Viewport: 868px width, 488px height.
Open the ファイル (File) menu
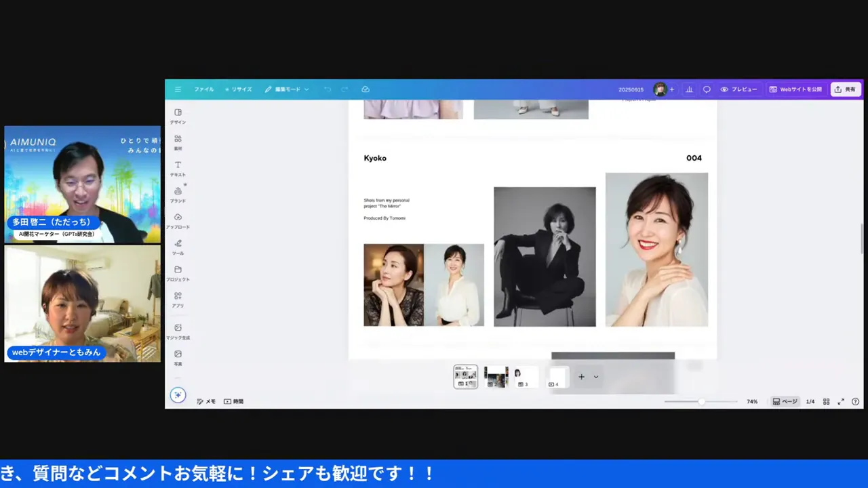tap(203, 89)
